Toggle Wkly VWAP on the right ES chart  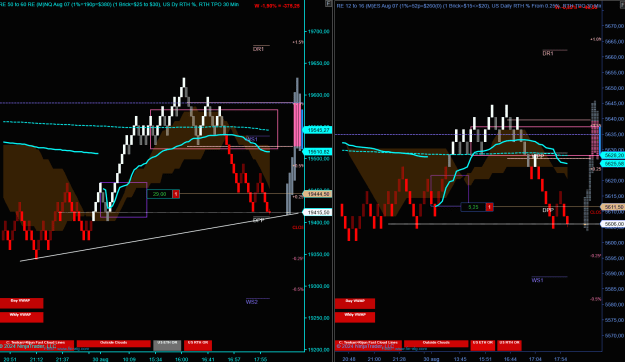click(355, 317)
